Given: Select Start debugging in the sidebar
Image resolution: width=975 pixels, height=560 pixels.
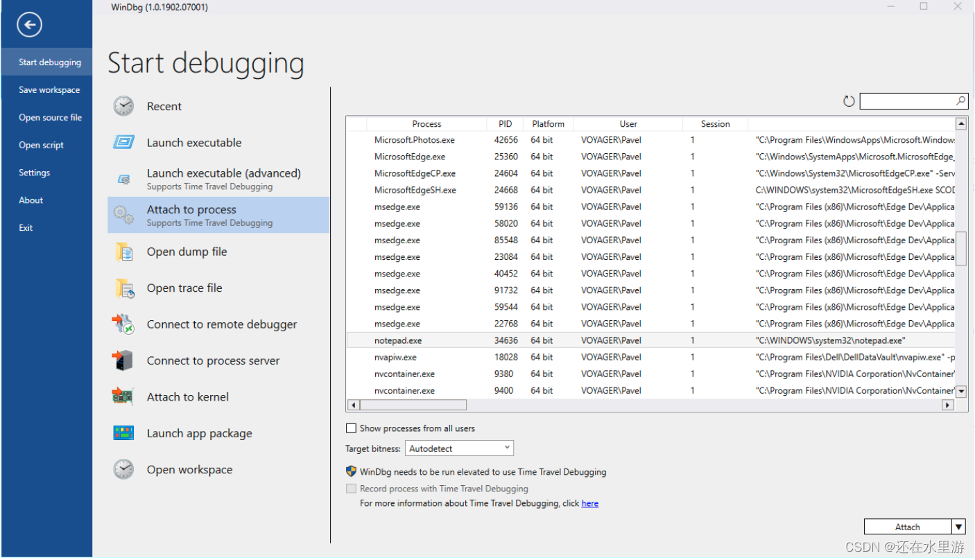Looking at the screenshot, I should (x=46, y=62).
